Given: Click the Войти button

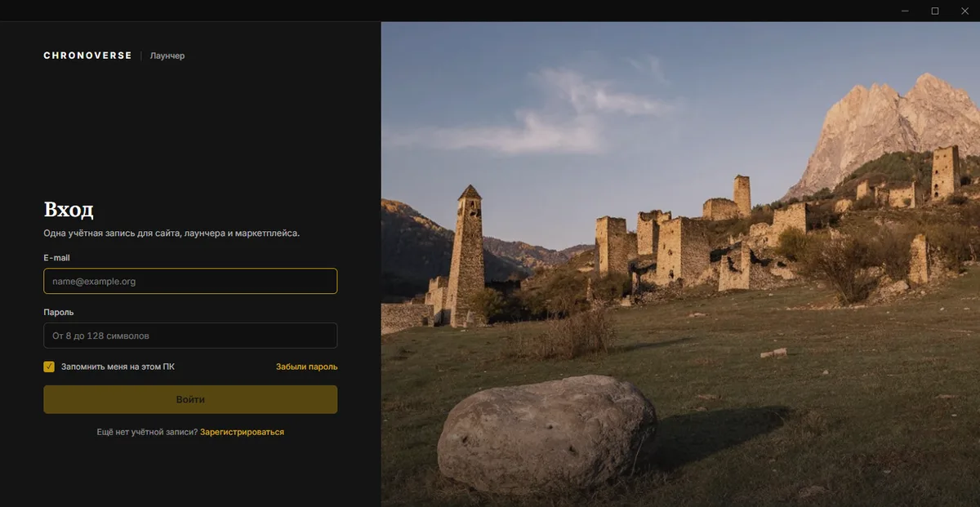Looking at the screenshot, I should tap(190, 399).
